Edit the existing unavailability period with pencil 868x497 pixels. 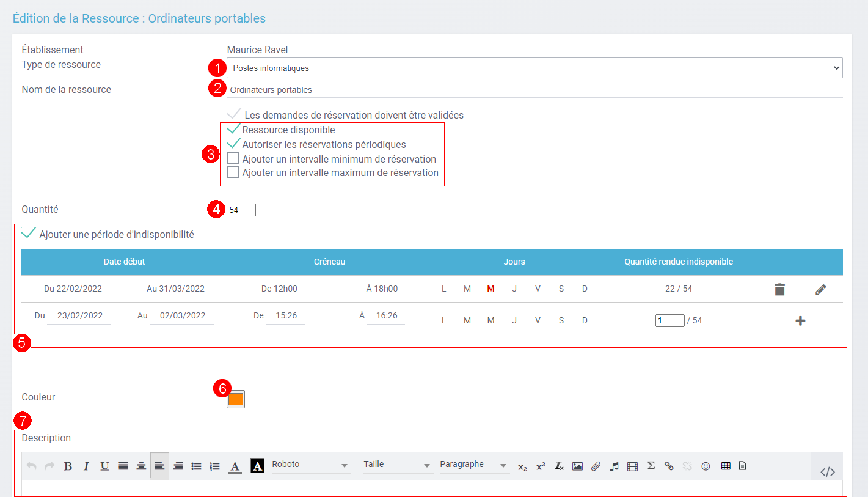tap(821, 289)
